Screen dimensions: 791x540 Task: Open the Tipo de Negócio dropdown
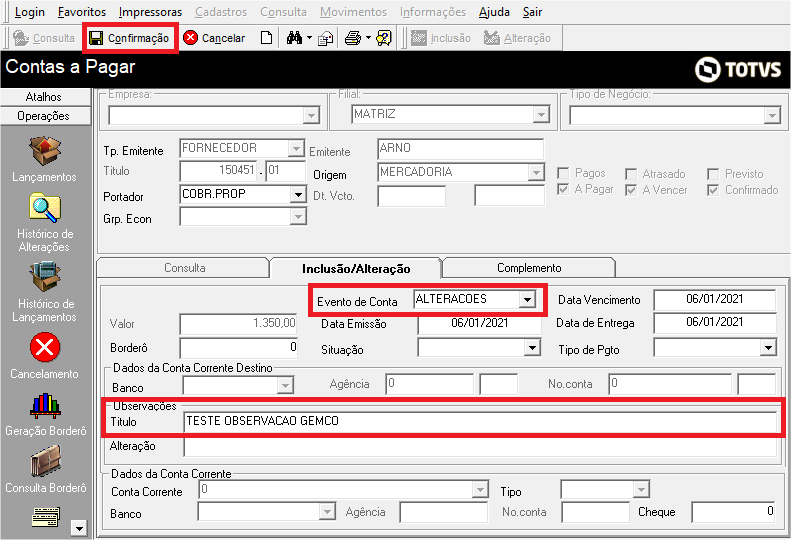(x=772, y=116)
